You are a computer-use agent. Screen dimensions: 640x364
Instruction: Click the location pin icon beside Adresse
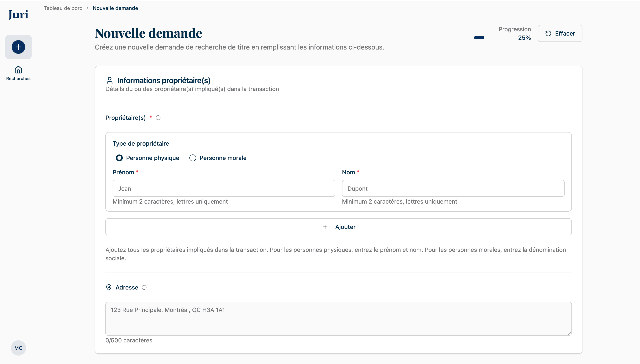109,287
